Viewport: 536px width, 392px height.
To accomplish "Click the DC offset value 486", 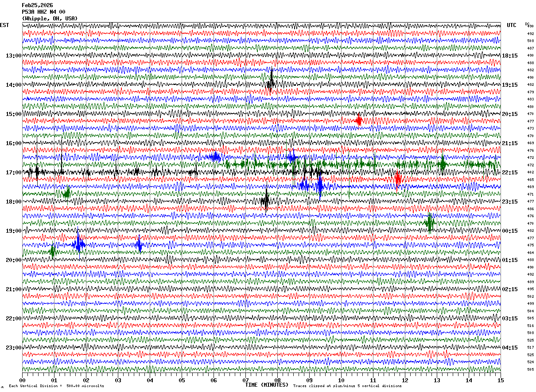I will pos(530,209).
